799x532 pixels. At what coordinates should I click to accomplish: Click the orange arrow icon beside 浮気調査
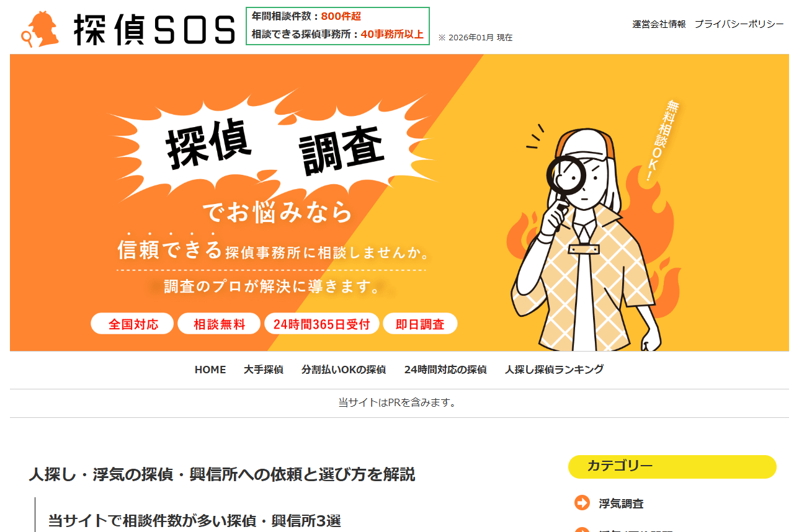coord(582,503)
